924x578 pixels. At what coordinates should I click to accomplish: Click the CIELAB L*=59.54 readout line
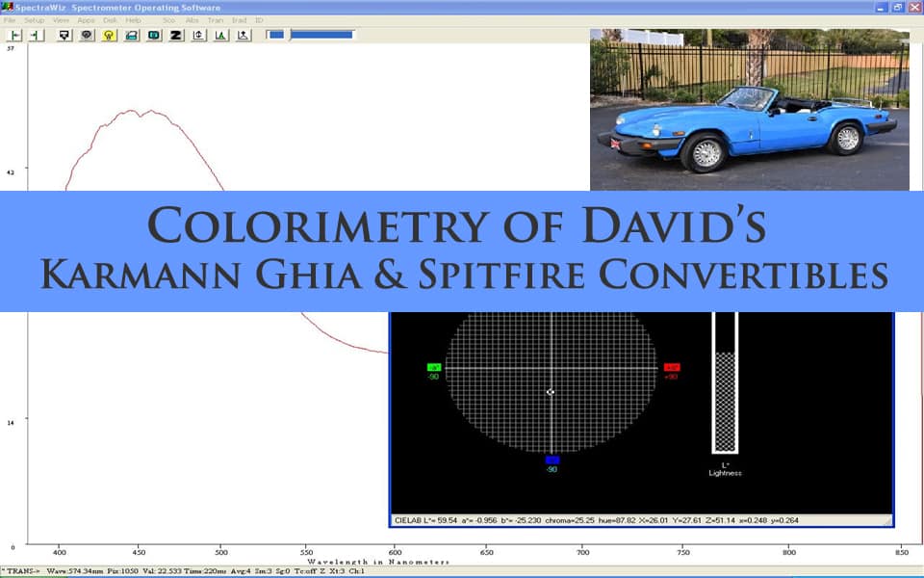(597, 520)
